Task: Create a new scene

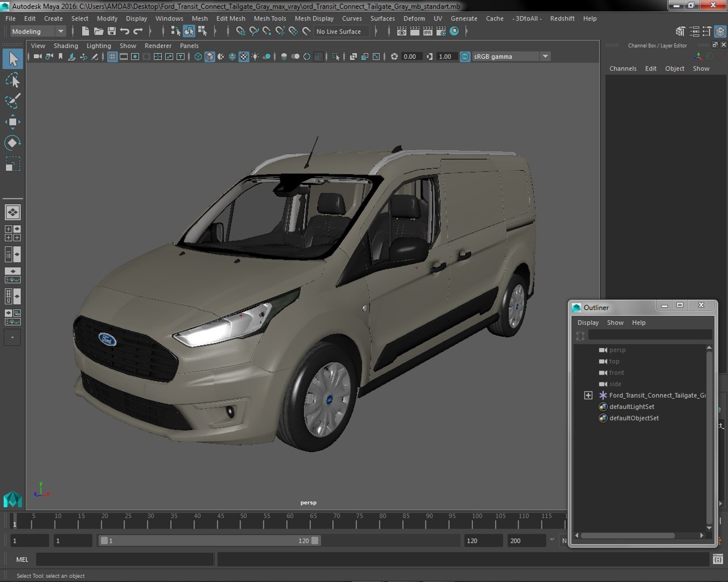Action: [85, 31]
